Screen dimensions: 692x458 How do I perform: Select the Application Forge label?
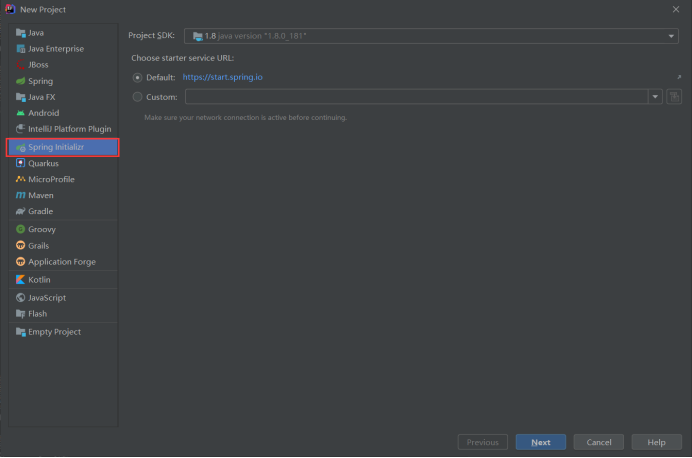coord(62,262)
